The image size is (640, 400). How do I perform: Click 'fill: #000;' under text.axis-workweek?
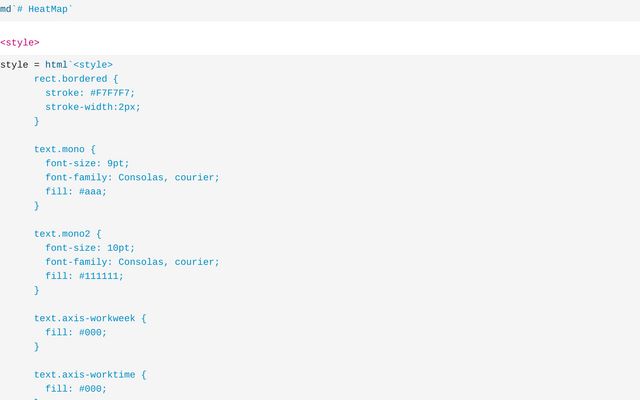[76, 332]
